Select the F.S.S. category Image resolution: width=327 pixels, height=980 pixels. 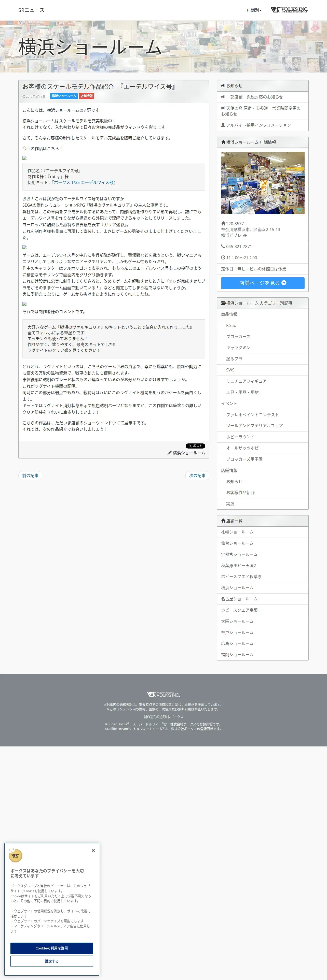(263, 326)
